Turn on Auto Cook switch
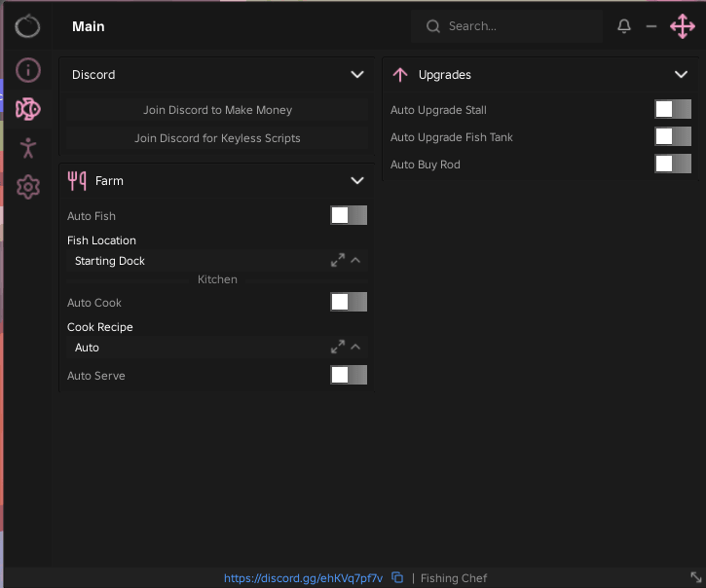 coord(349,302)
